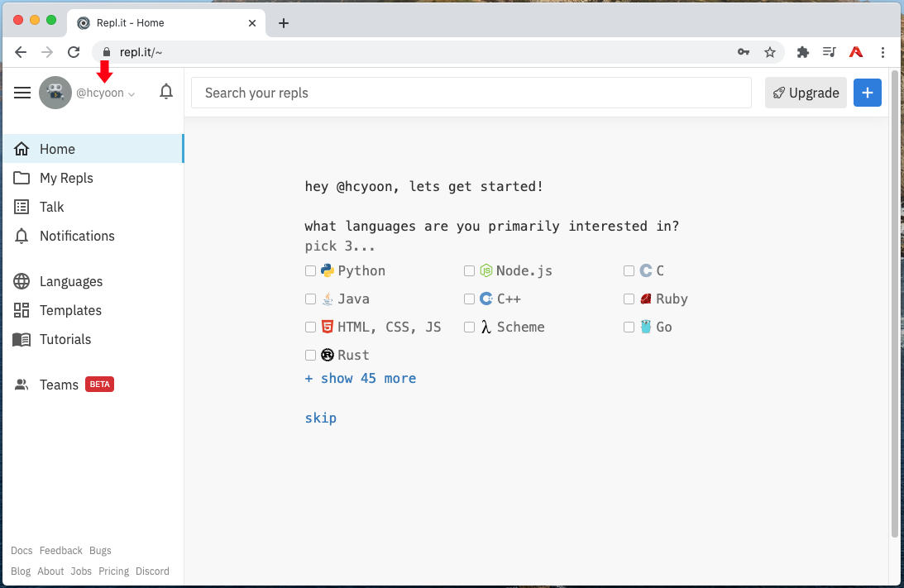Open notifications bell in header
This screenshot has height=588, width=904.
tap(166, 92)
